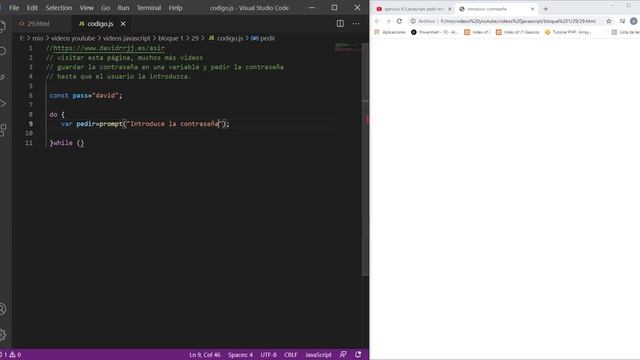
Task: Split the editor to the right
Action: point(340,24)
